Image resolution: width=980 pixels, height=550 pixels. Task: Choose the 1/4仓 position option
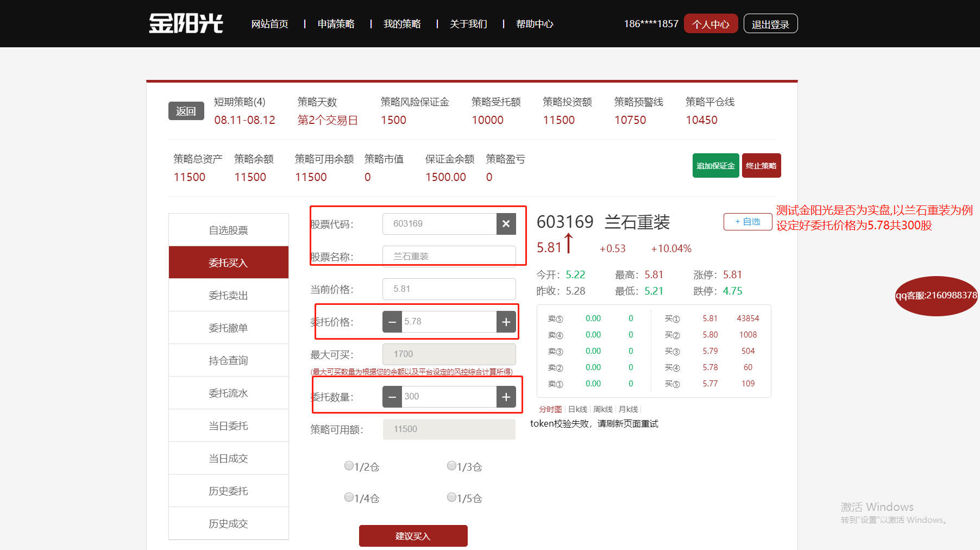pyautogui.click(x=349, y=497)
